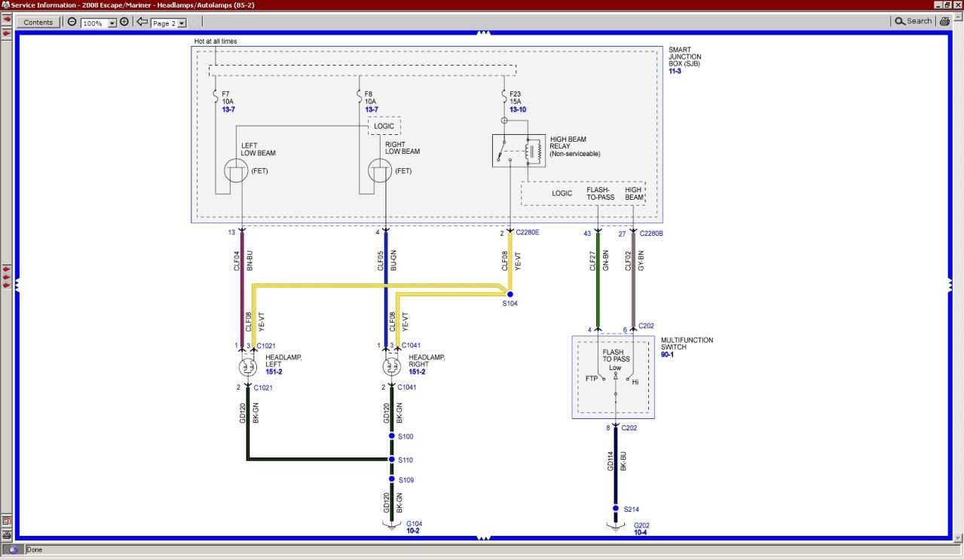Click the Contents button

pyautogui.click(x=38, y=23)
